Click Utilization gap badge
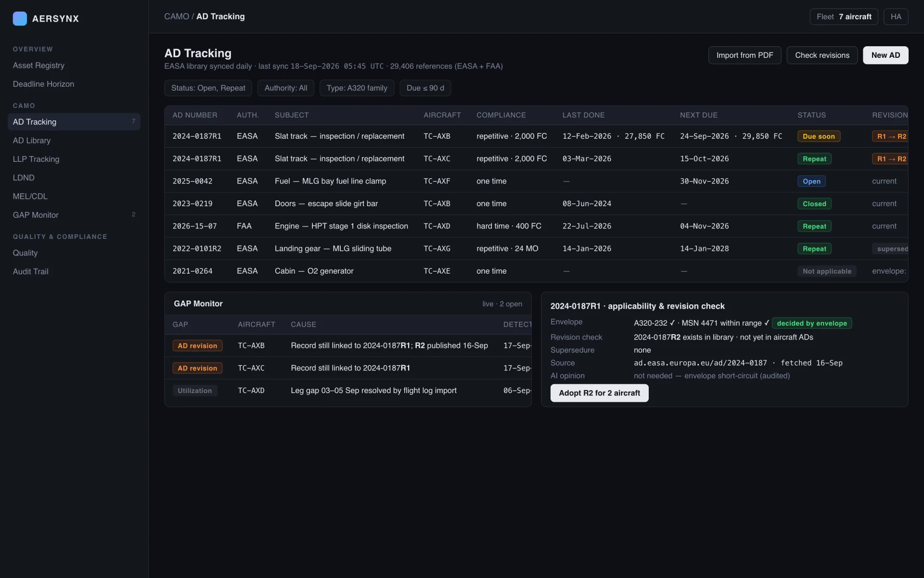This screenshot has width=924, height=578. [195, 391]
